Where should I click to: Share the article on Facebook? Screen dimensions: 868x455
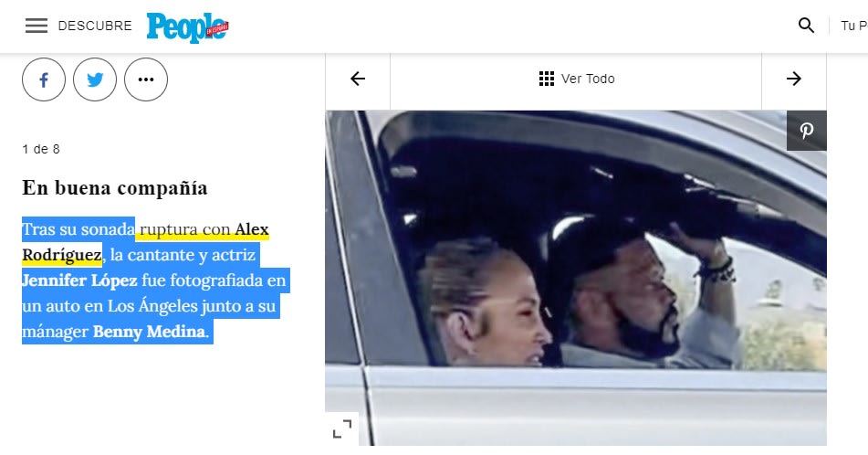(x=44, y=79)
